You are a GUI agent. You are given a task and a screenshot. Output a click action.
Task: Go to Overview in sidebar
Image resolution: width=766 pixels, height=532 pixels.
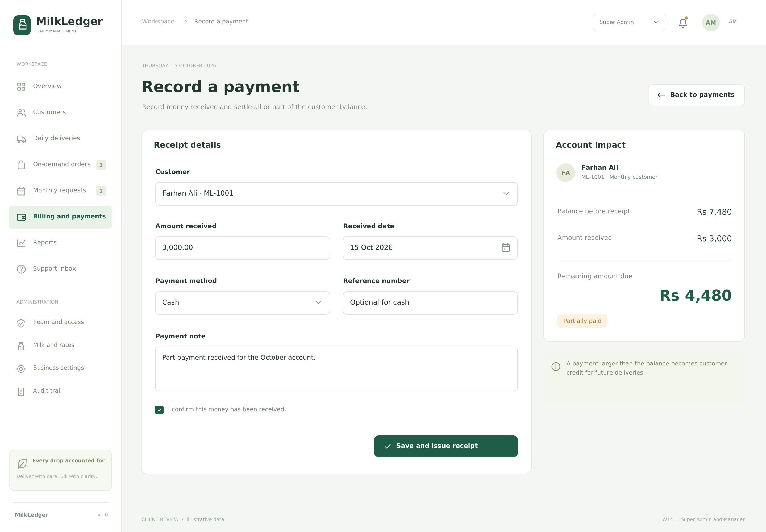tap(60, 86)
